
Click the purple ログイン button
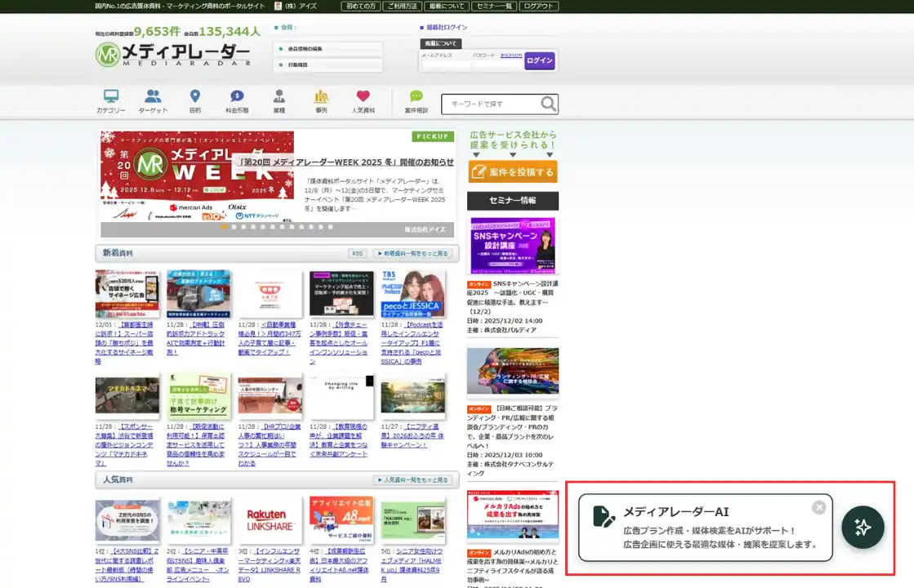(539, 60)
